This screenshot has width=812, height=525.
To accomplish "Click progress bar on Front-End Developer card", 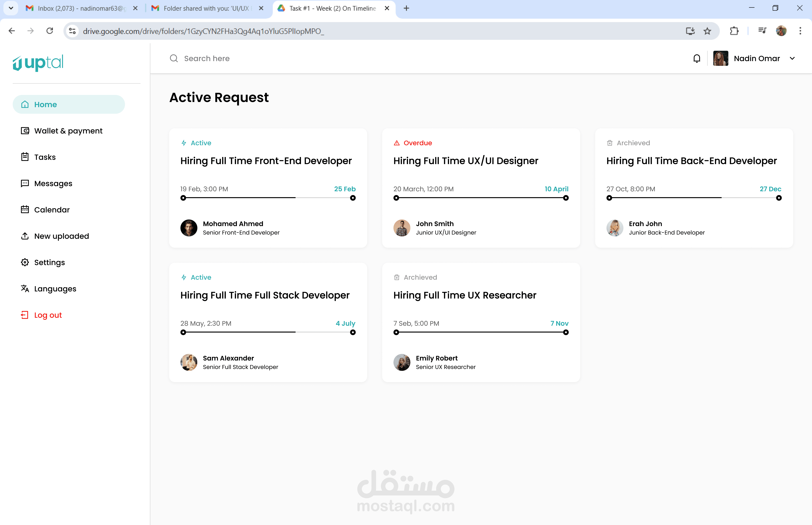I will pos(268,198).
